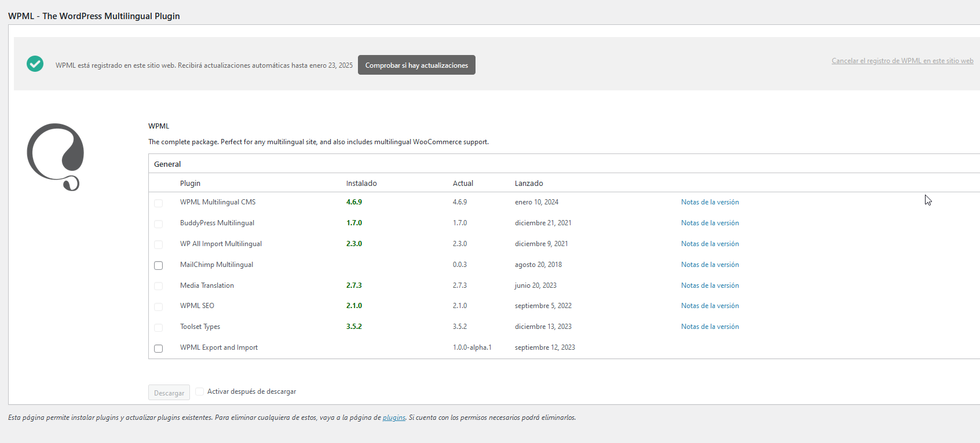Open release notes for WPML Multilingual CMS
The image size is (980, 443).
[x=710, y=202]
